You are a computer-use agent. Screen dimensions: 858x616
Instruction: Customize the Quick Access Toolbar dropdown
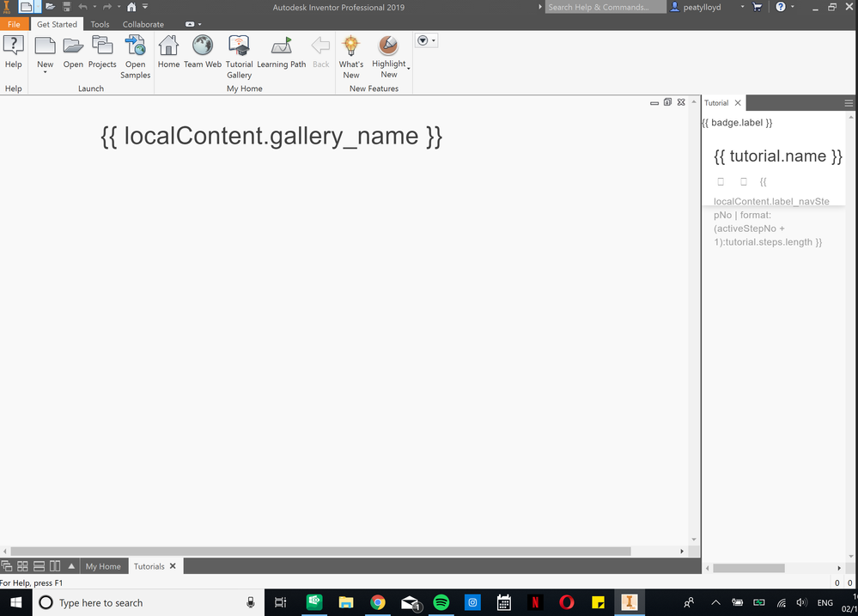coord(145,7)
